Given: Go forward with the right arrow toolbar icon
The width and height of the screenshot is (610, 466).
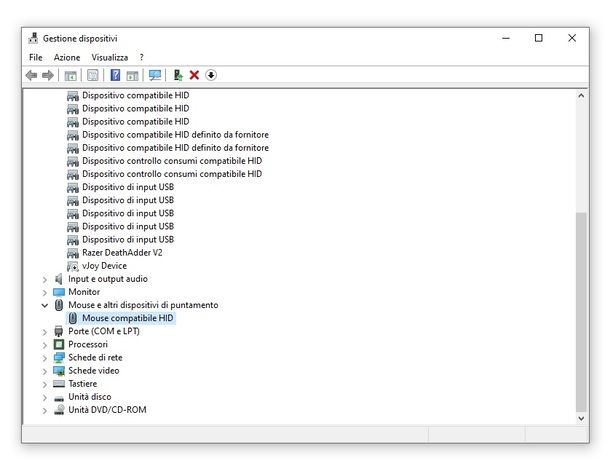Looking at the screenshot, I should point(47,75).
